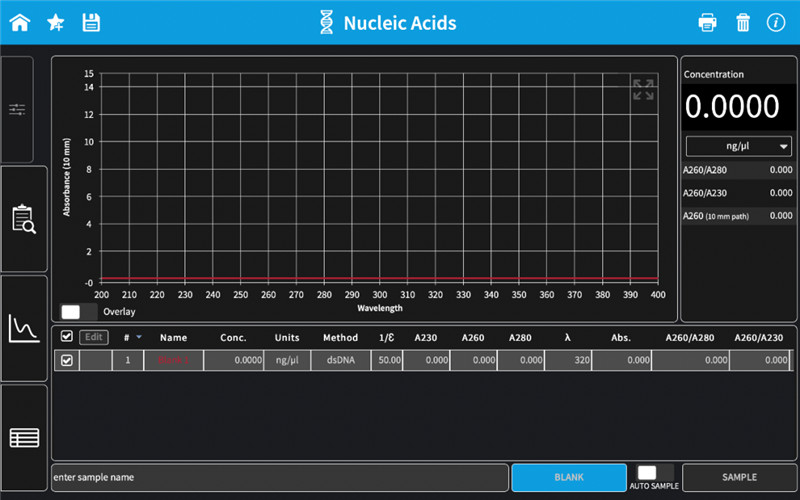
Task: Click the enter sample name field
Action: [280, 477]
